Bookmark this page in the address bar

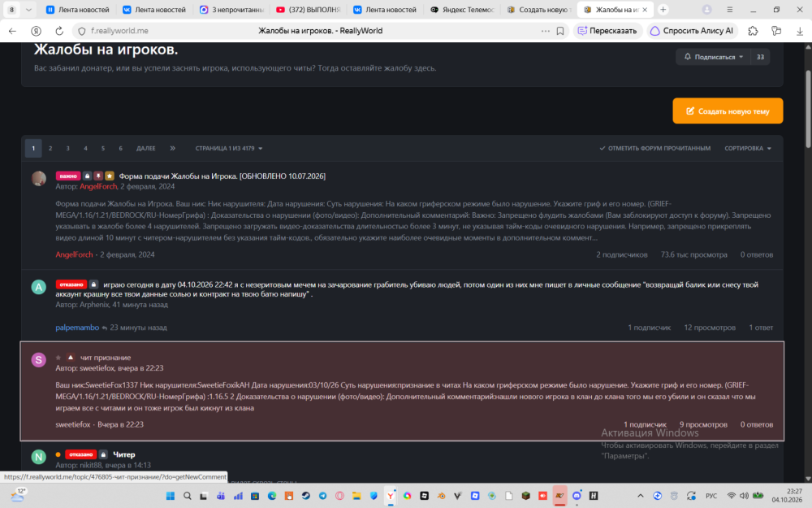559,31
